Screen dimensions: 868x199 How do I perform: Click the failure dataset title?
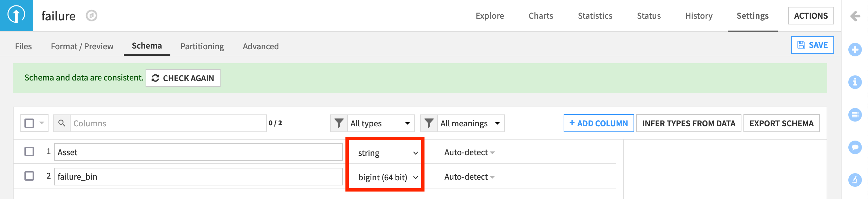[58, 16]
